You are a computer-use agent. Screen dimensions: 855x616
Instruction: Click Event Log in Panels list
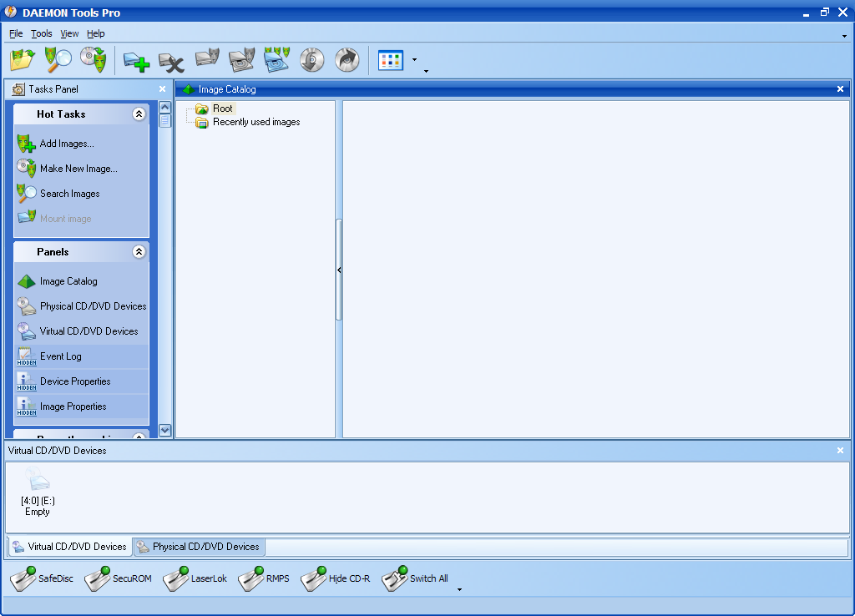tap(60, 356)
